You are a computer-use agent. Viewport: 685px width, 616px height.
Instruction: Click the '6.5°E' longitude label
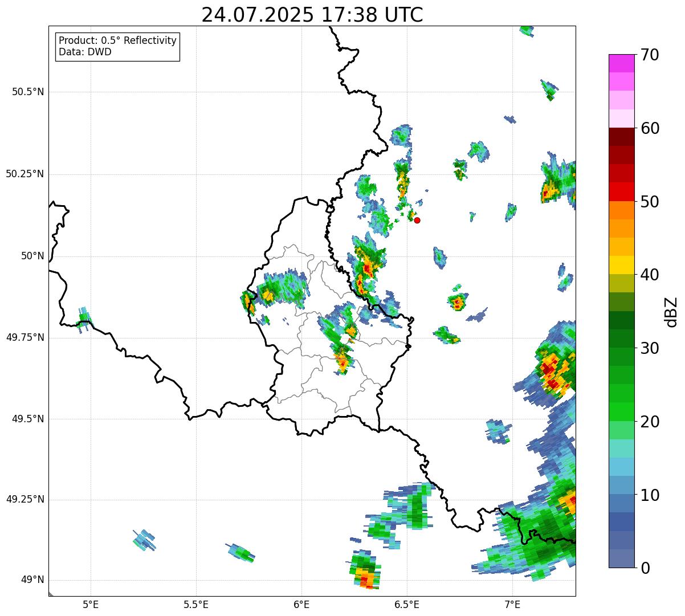pos(407,604)
